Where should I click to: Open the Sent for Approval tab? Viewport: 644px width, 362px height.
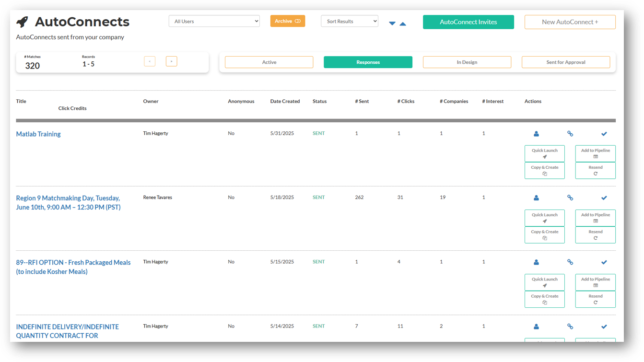click(x=566, y=62)
